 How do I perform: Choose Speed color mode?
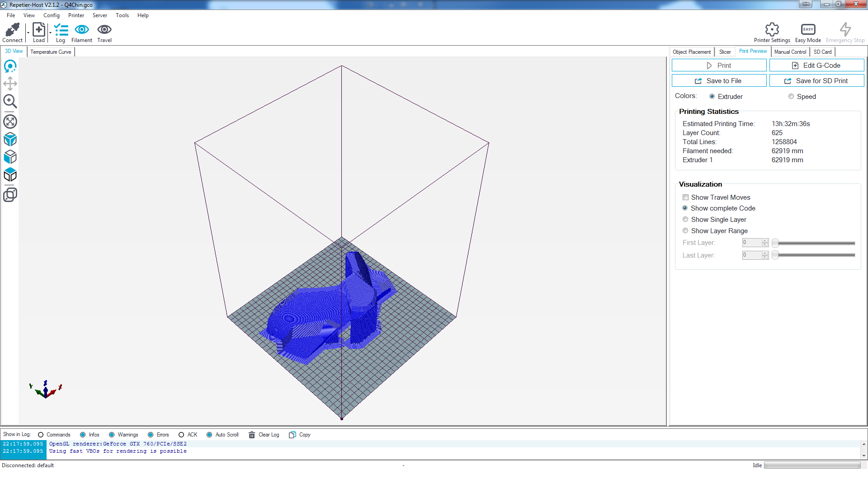point(791,97)
